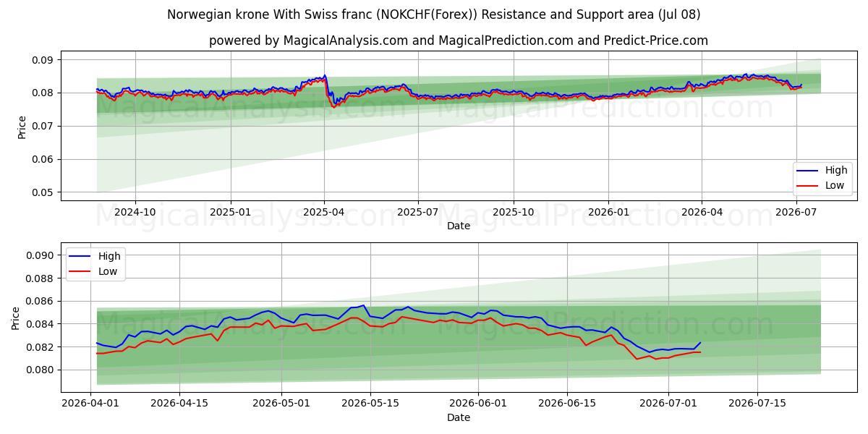Click the 'Price' axis label of lower chart
Viewport: 868px width, 434px height.
16,318
